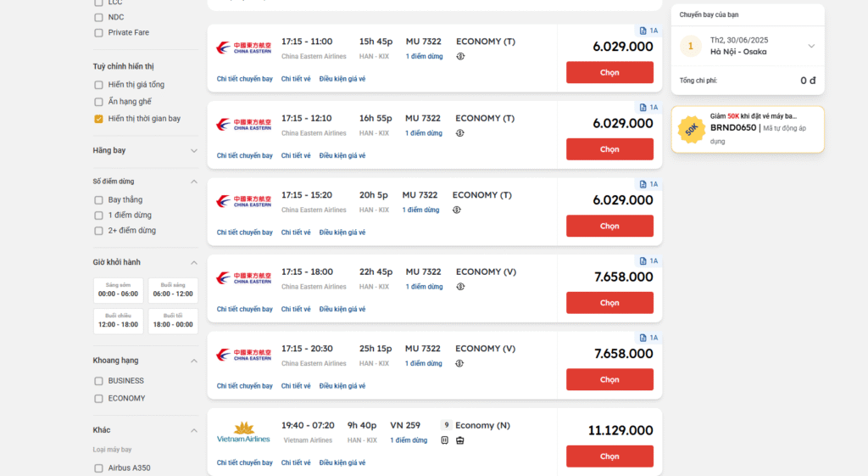The height and width of the screenshot is (476, 868).
Task: Expand the 'Hãng bay' filter section
Action: pos(193,151)
